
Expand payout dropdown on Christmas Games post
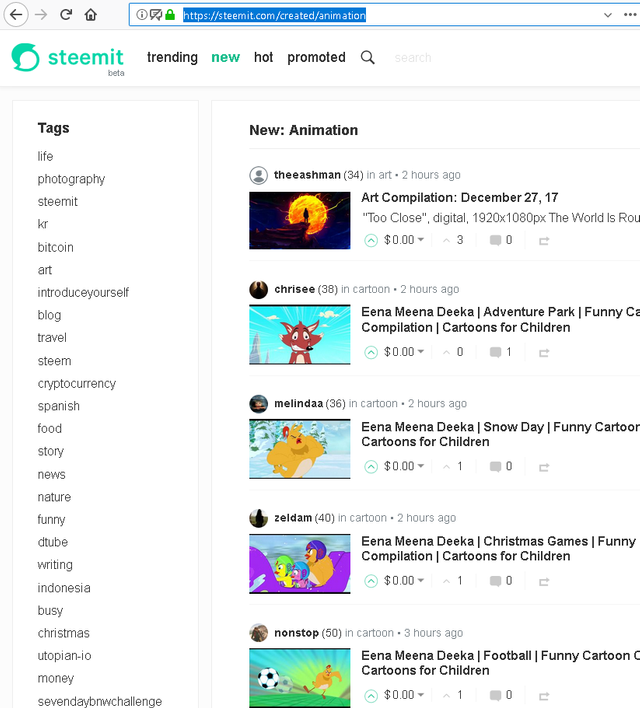[420, 580]
